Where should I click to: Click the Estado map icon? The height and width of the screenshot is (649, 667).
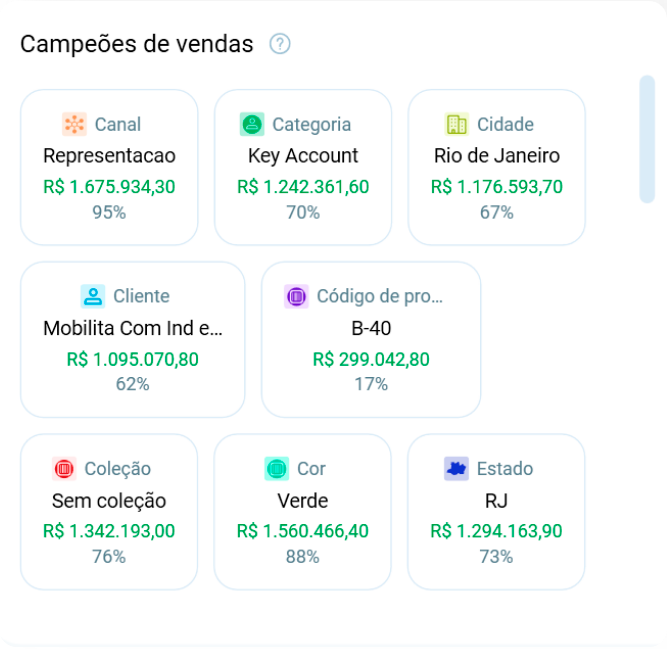[x=456, y=469]
